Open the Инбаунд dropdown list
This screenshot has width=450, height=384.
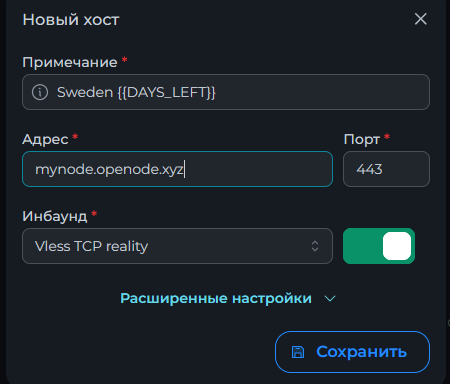pos(177,246)
